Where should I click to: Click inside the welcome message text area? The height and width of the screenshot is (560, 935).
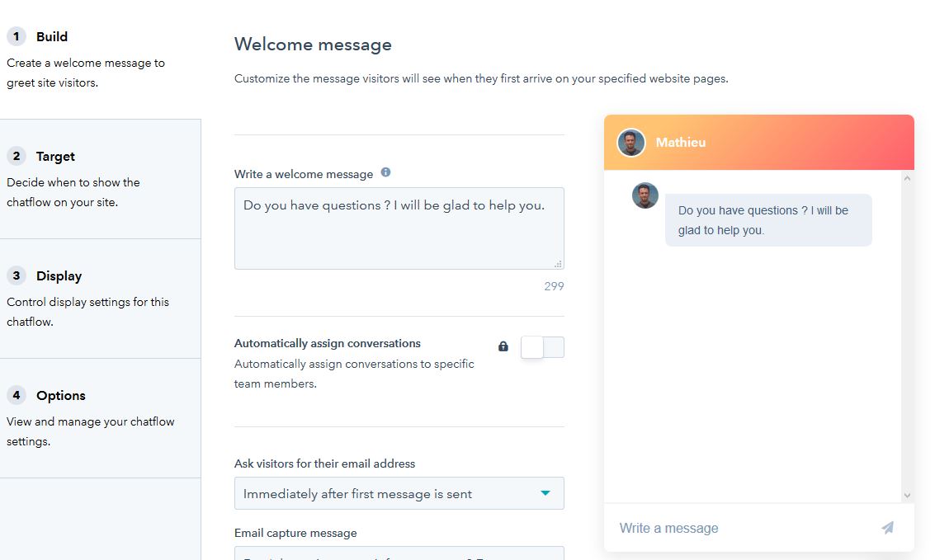[399, 228]
